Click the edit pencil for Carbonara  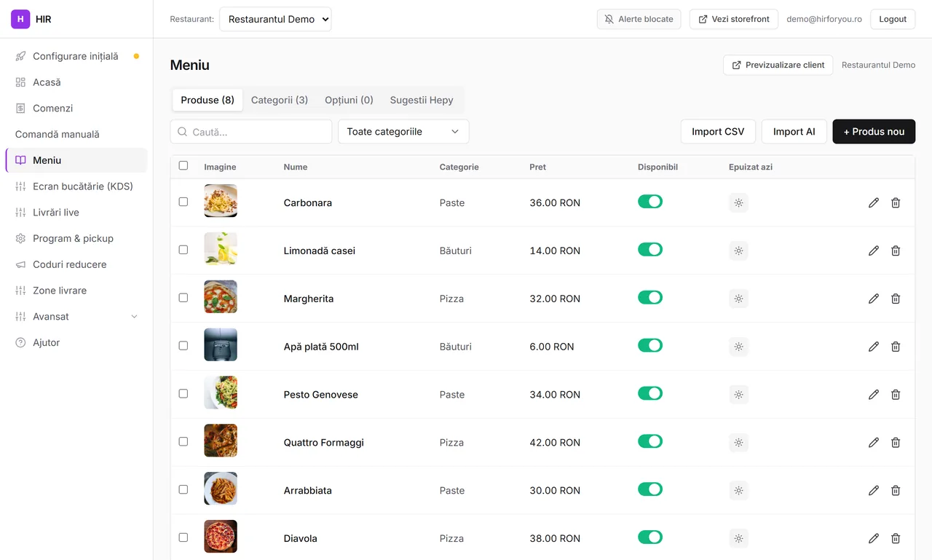click(874, 202)
